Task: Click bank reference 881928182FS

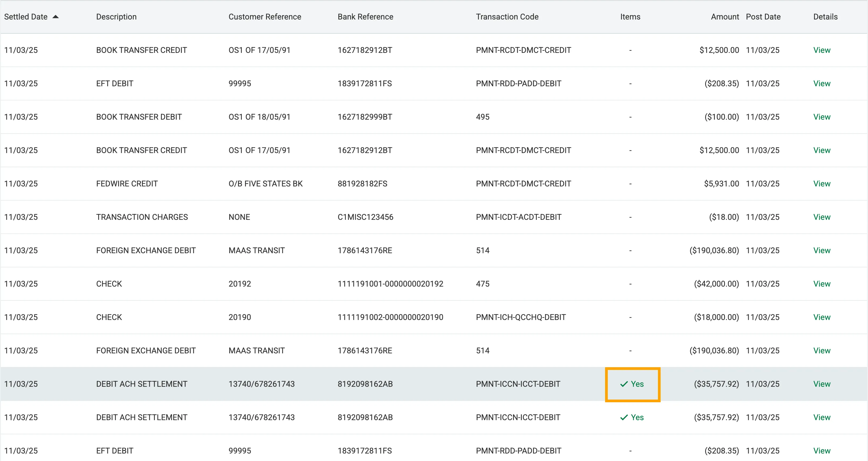Action: [362, 183]
